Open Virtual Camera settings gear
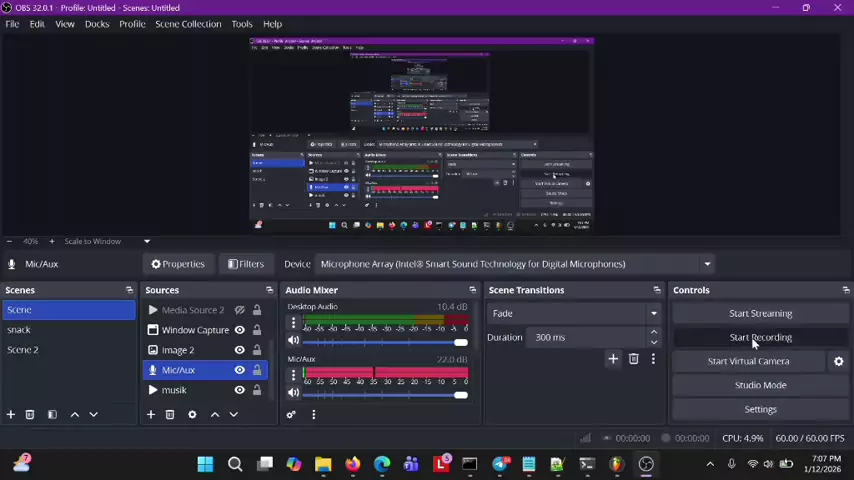This screenshot has width=854, height=480. click(x=838, y=361)
